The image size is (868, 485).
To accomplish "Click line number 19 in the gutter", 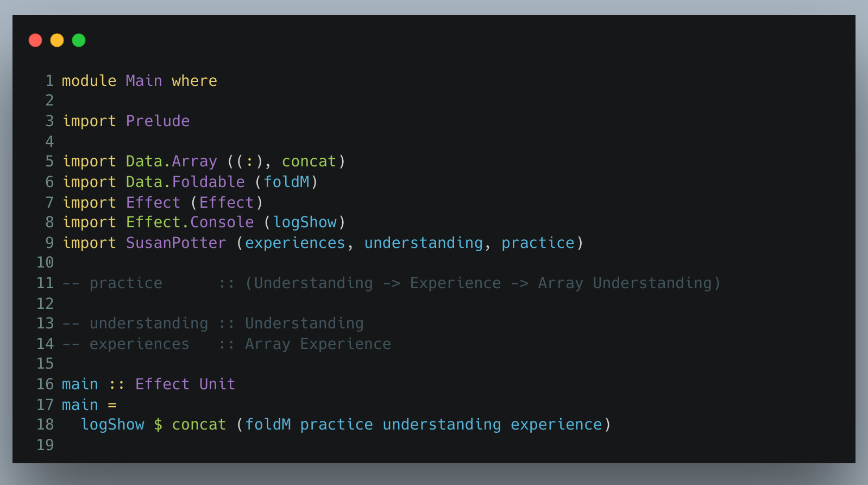I will point(45,445).
